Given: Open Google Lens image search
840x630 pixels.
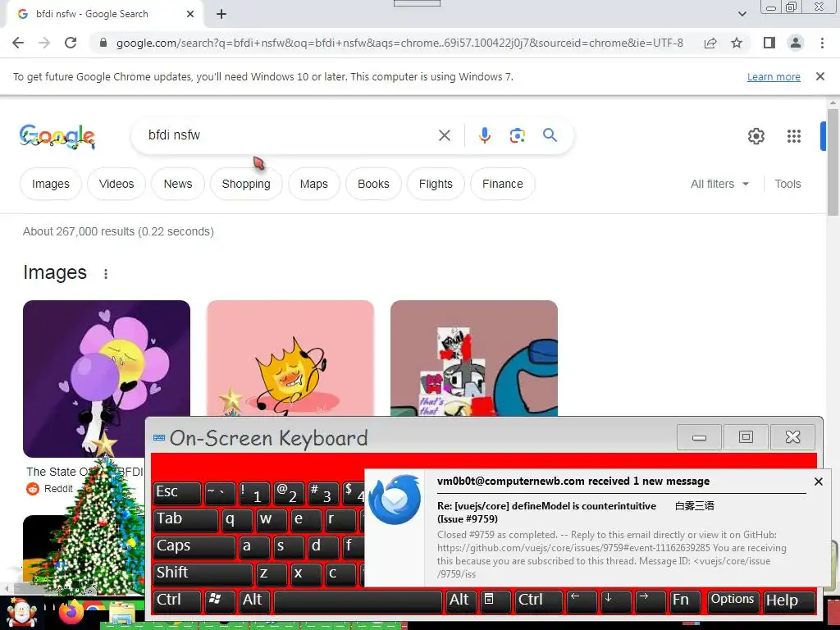Looking at the screenshot, I should (517, 135).
